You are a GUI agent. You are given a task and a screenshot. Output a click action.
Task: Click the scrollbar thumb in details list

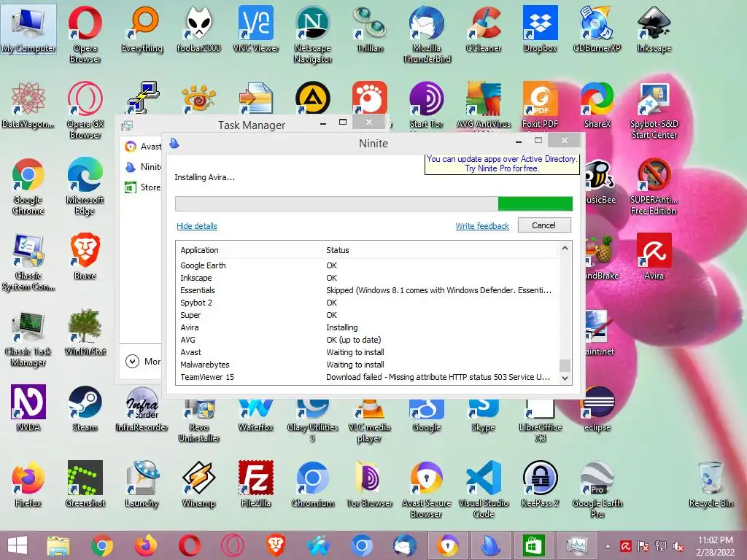[565, 365]
